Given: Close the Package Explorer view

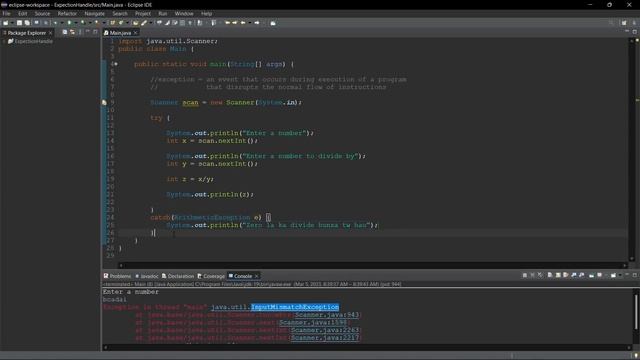Looking at the screenshot, I should coord(51,33).
